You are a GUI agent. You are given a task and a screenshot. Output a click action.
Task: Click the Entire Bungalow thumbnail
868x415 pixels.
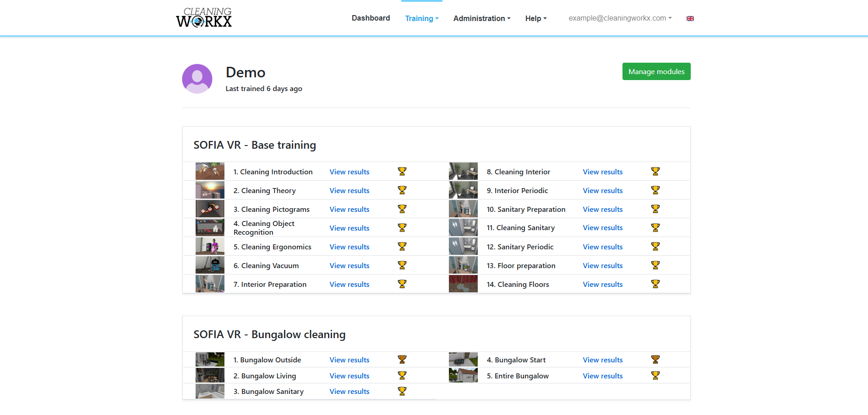(463, 375)
